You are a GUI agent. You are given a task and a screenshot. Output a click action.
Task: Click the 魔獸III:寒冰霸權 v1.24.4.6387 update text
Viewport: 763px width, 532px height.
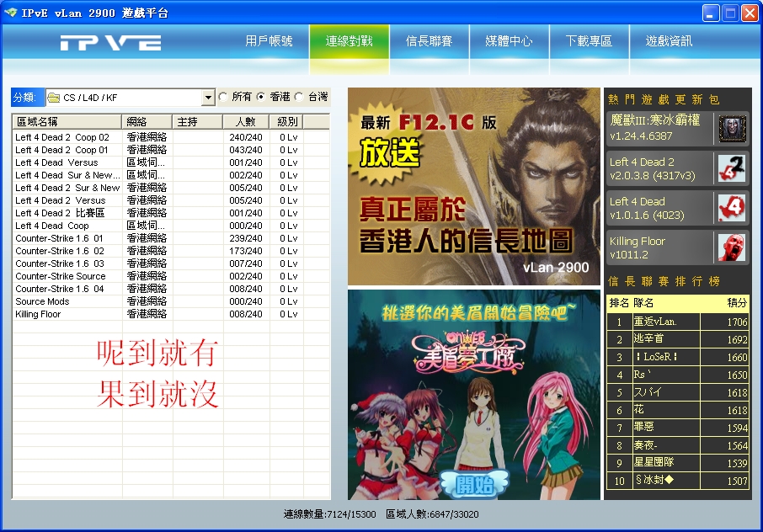pos(655,127)
